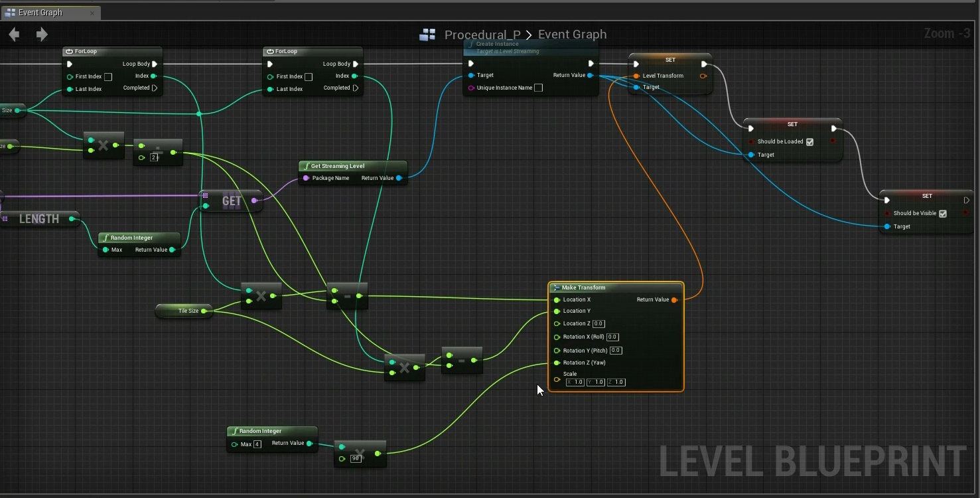Click the Procedural_P breadcrumb link

coord(482,35)
